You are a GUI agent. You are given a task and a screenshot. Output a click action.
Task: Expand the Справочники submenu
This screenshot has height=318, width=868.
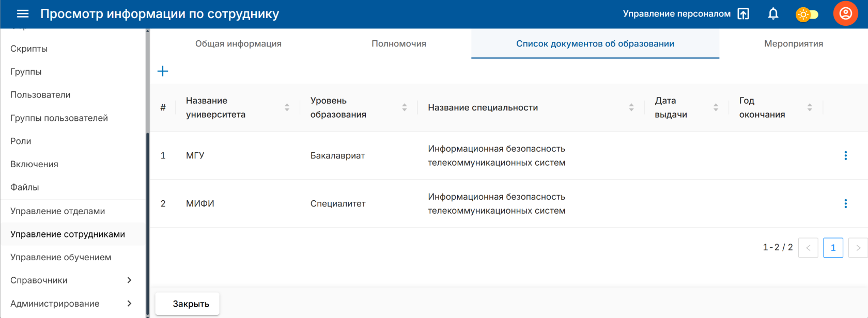(129, 280)
